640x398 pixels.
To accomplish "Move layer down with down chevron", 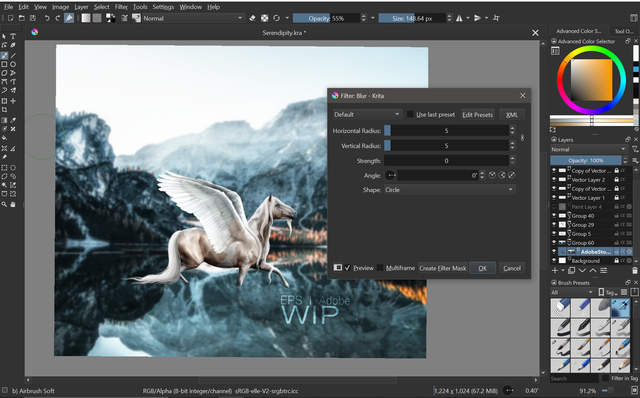I will [582, 271].
